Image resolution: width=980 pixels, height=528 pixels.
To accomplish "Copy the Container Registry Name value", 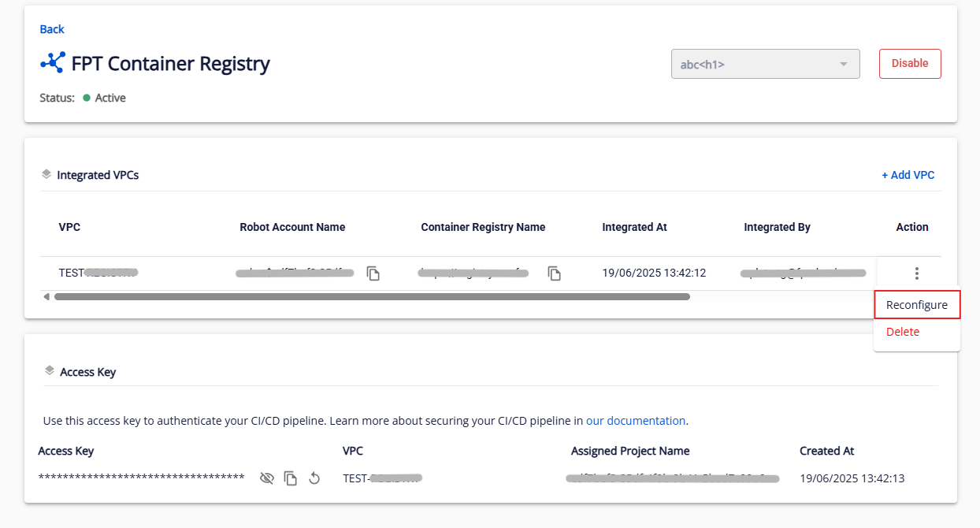I will (555, 273).
